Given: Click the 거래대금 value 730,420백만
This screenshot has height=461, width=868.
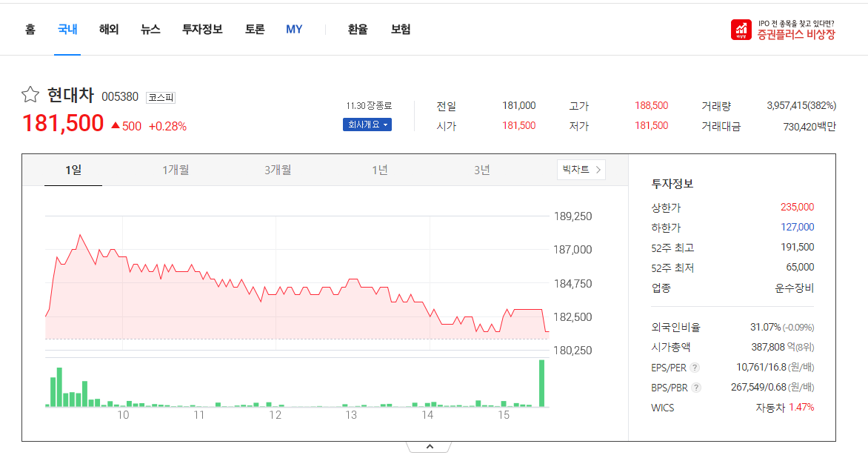Looking at the screenshot, I should click(809, 127).
